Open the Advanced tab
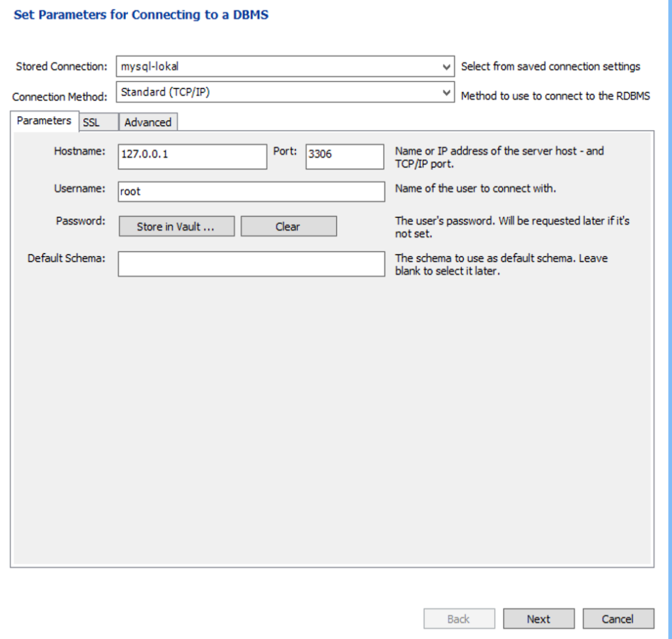The width and height of the screenshot is (672, 639). click(148, 122)
